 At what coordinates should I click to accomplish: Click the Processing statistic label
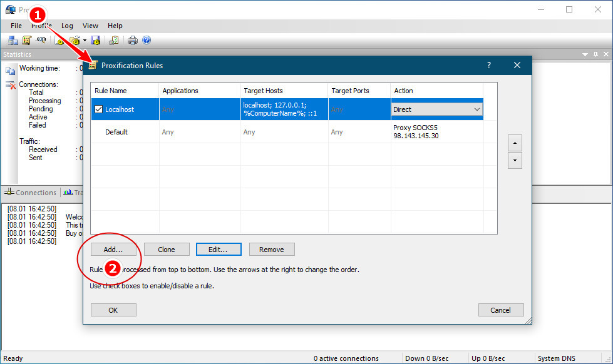coord(45,101)
